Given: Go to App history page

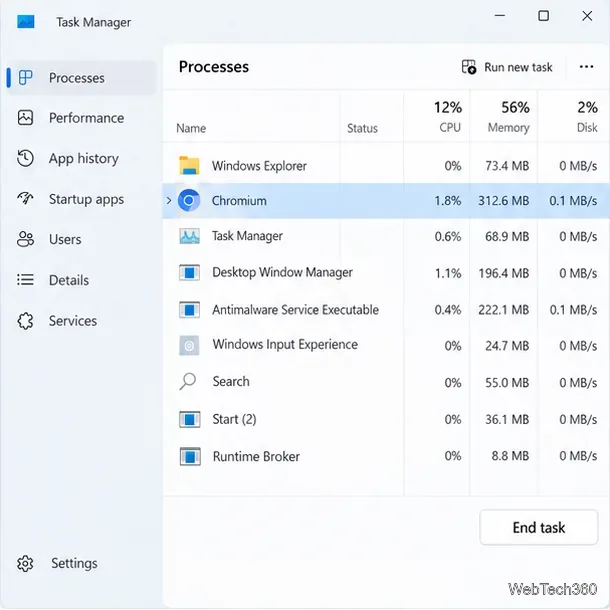Looking at the screenshot, I should [82, 158].
